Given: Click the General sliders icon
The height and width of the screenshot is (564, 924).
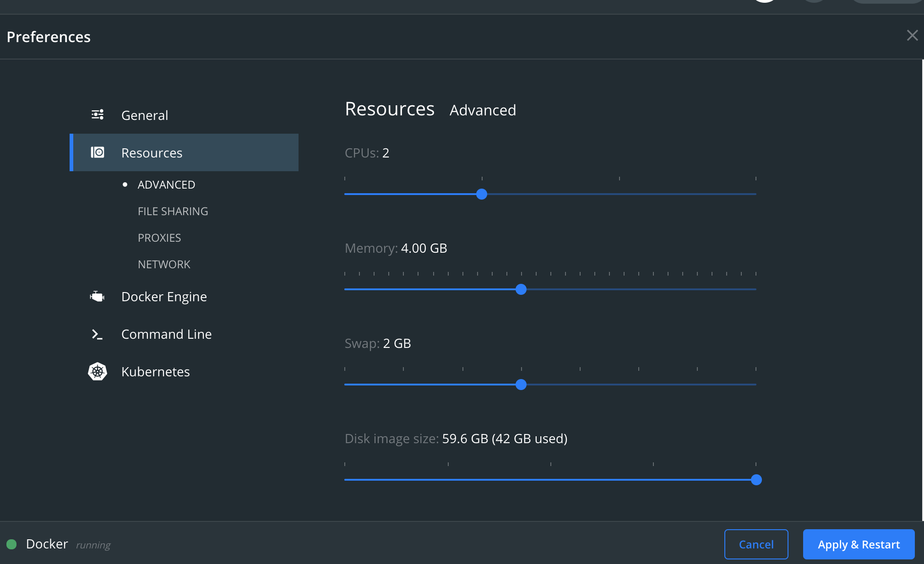Looking at the screenshot, I should [x=98, y=114].
